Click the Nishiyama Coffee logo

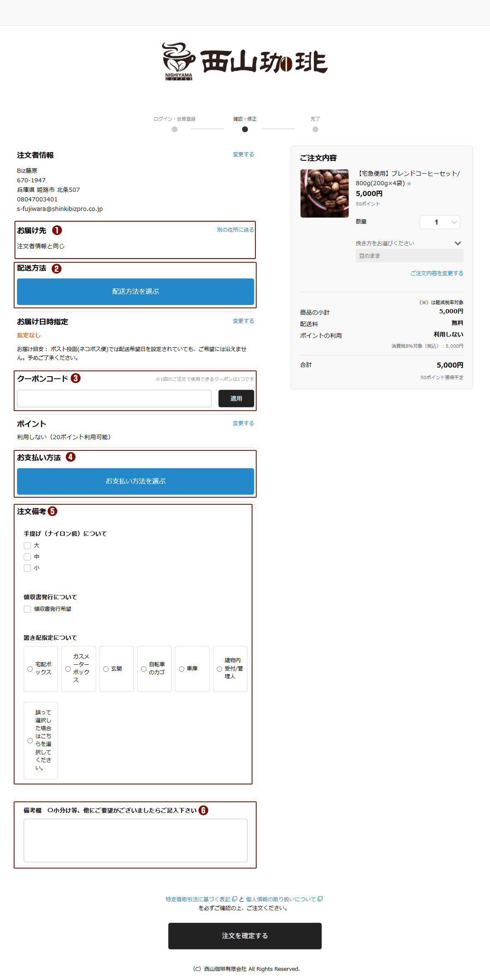click(x=245, y=61)
